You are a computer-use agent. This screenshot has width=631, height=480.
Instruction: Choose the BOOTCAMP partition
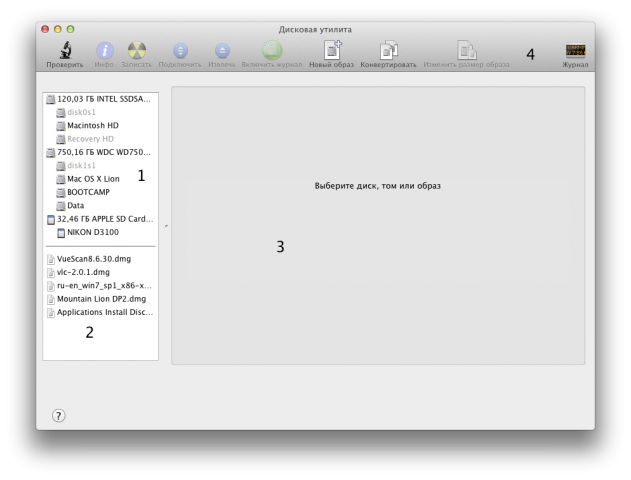89,192
